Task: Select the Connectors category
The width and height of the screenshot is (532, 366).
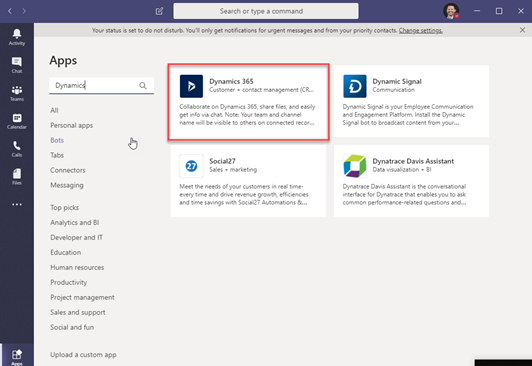Action: 68,170
